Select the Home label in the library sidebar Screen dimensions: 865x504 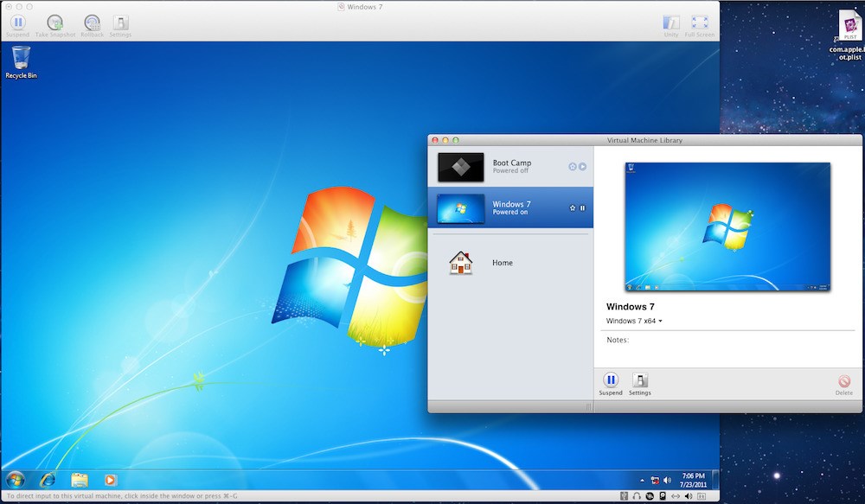pos(503,263)
